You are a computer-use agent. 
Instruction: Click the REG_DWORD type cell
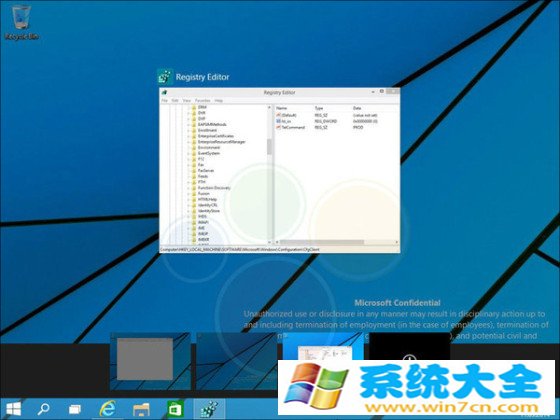(325, 121)
